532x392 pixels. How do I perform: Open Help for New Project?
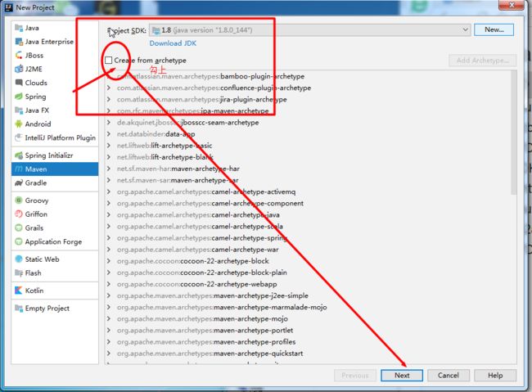pos(495,376)
